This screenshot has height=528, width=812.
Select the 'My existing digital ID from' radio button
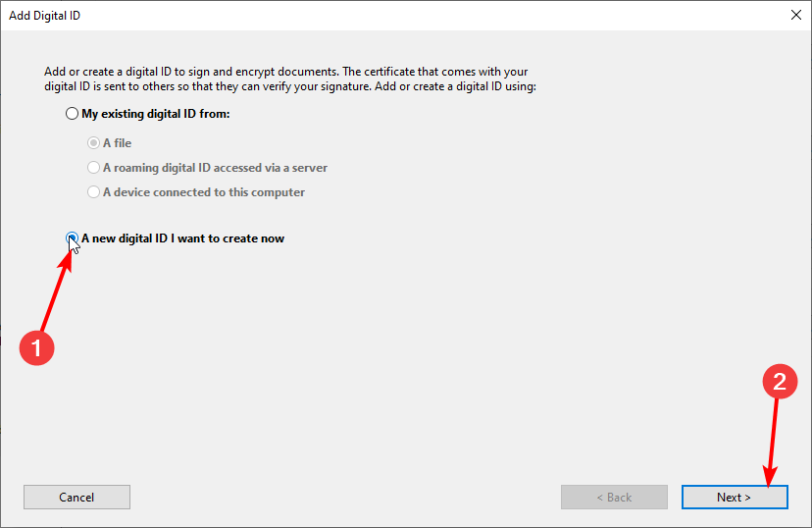click(72, 114)
